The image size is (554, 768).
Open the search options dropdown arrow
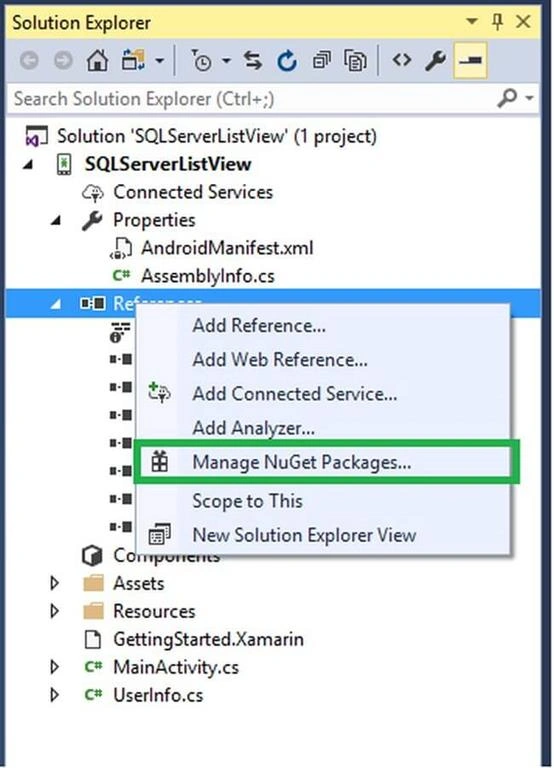[x=529, y=98]
